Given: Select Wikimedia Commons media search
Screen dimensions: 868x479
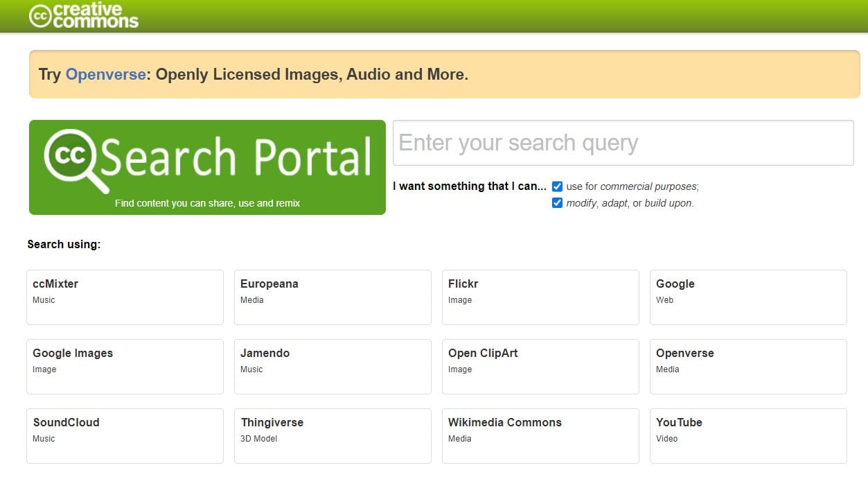Looking at the screenshot, I should tap(540, 436).
